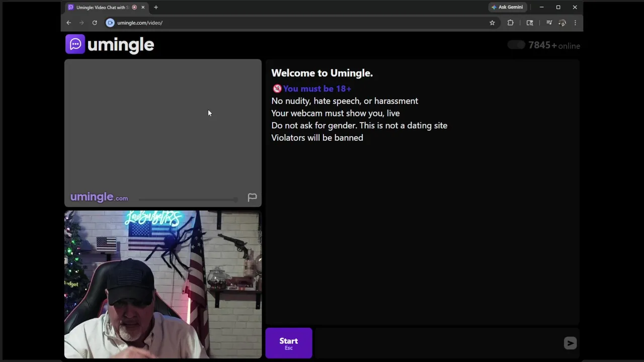644x362 pixels.
Task: Close the Umingle tab
Action: point(143,7)
